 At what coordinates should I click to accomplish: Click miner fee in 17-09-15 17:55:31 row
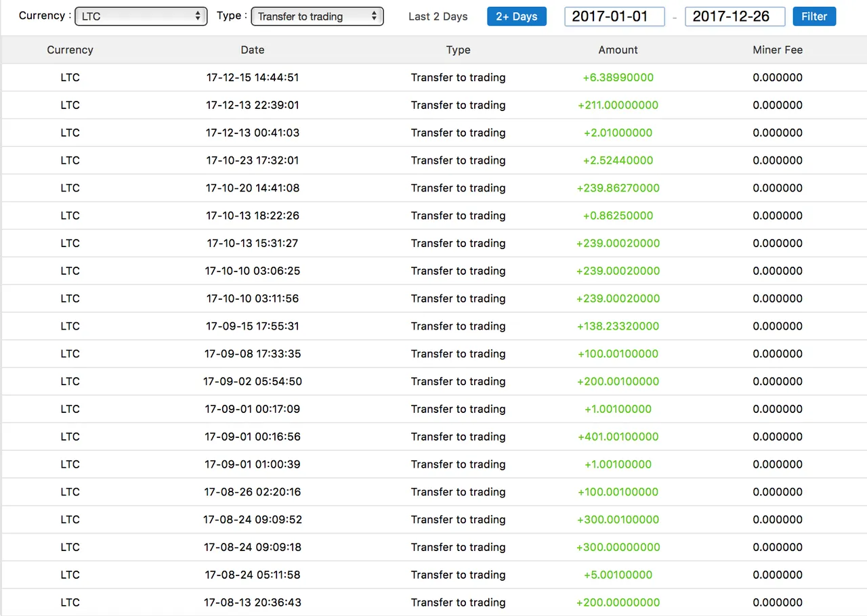point(778,326)
